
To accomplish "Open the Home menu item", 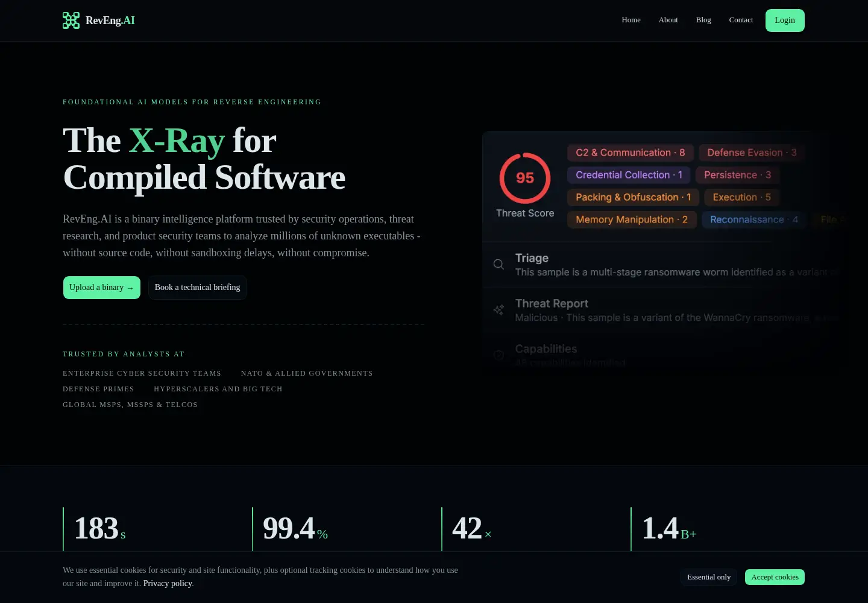I will click(x=631, y=20).
